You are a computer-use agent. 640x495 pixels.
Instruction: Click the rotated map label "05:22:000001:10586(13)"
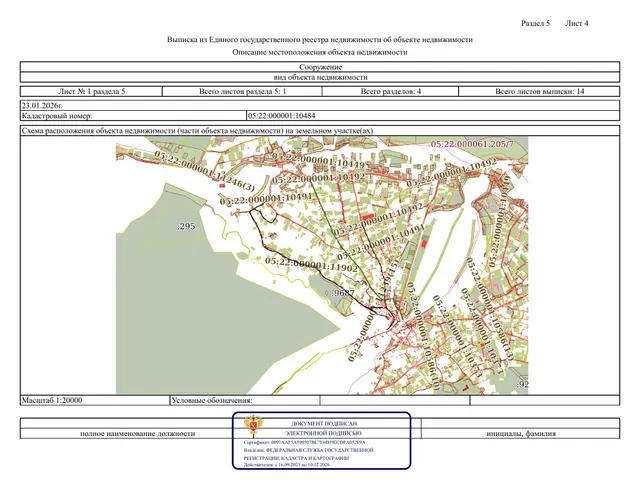point(489,309)
